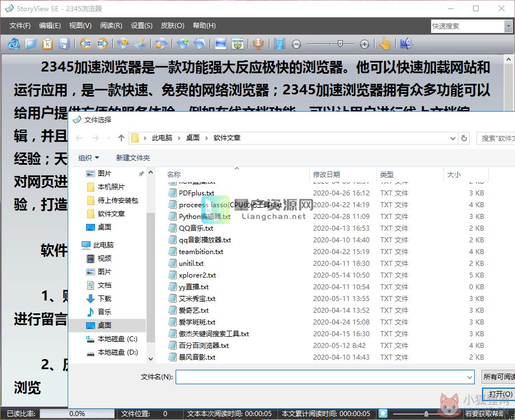Click the 文件名 input field

point(321,377)
